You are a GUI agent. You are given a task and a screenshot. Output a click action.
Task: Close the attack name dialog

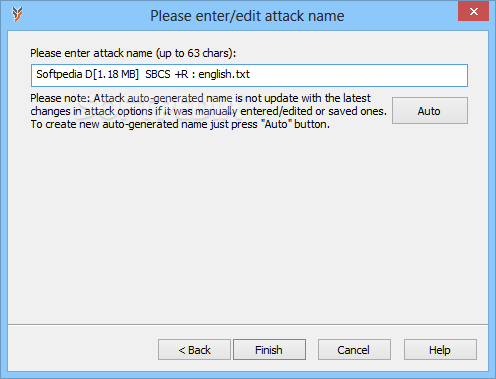click(473, 12)
